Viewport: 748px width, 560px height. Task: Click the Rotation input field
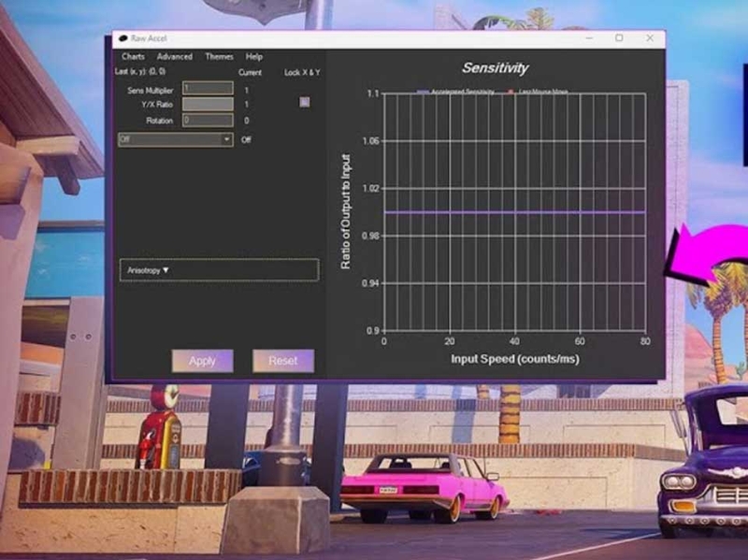click(x=208, y=121)
